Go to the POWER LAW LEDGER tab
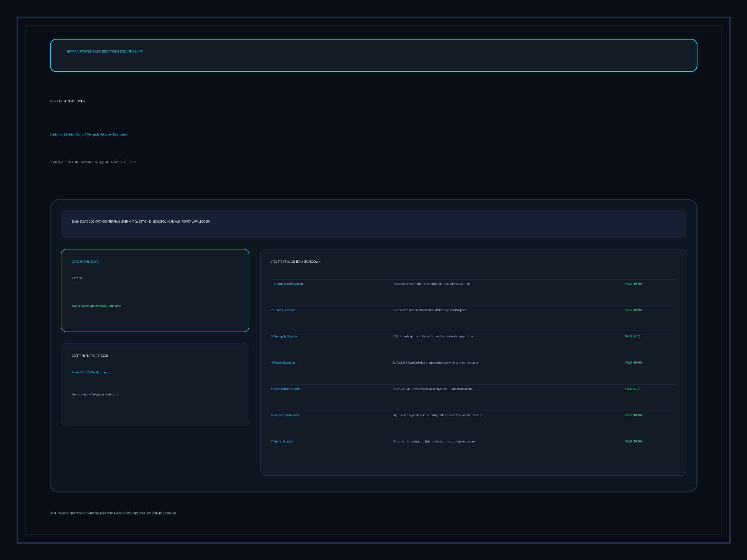 tap(195, 222)
